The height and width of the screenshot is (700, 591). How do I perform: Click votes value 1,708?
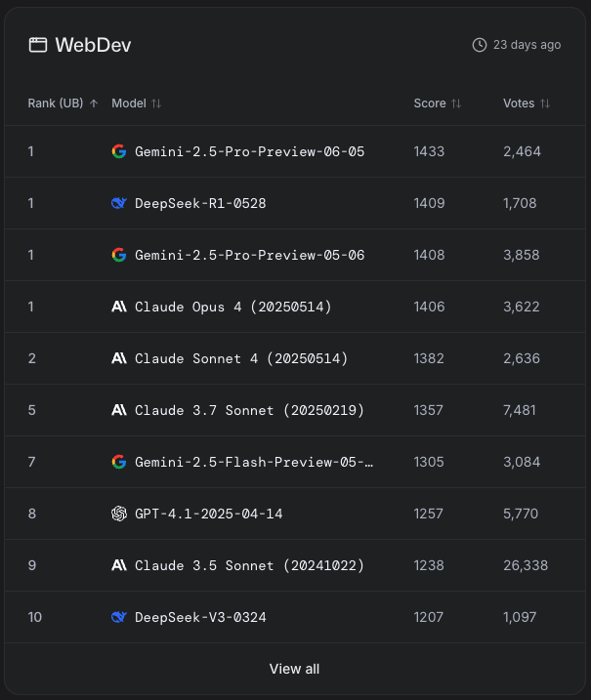click(520, 203)
